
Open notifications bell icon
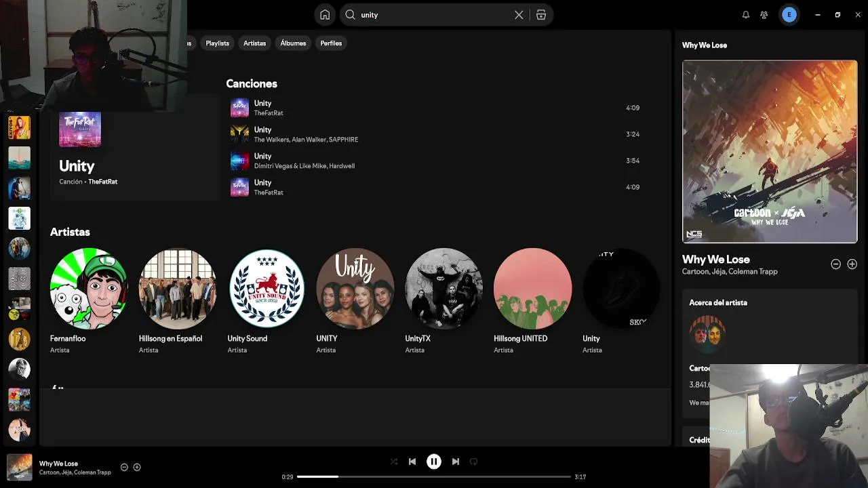click(x=746, y=15)
